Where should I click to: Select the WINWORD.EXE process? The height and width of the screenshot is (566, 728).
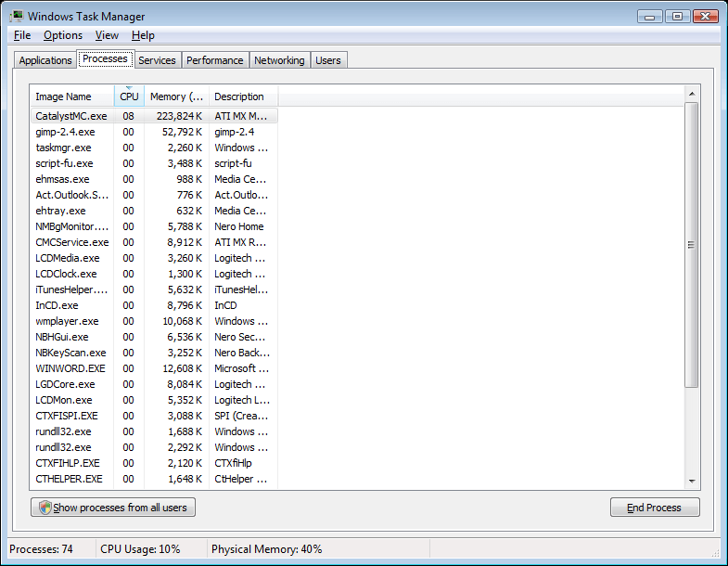154,369
